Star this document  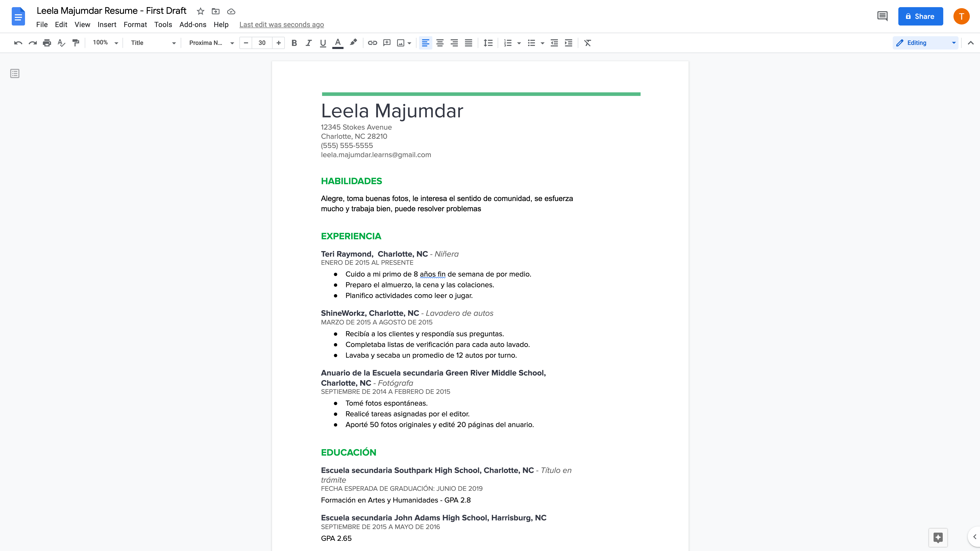(200, 11)
